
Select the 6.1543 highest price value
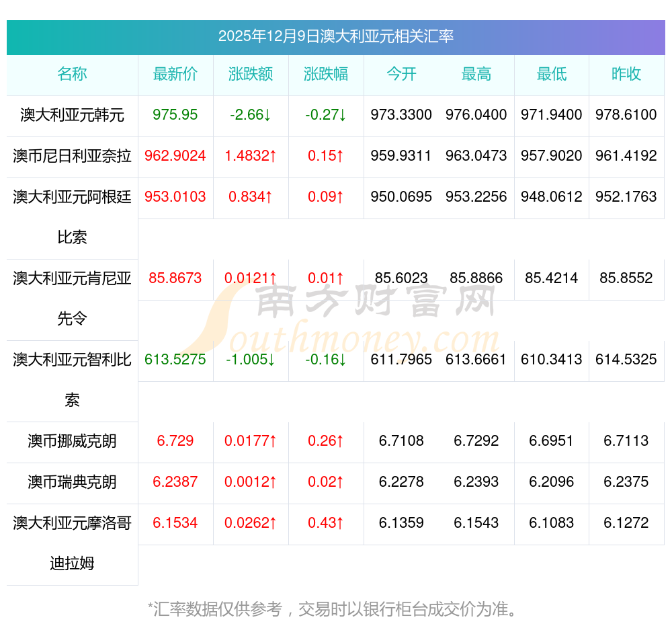pos(476,523)
